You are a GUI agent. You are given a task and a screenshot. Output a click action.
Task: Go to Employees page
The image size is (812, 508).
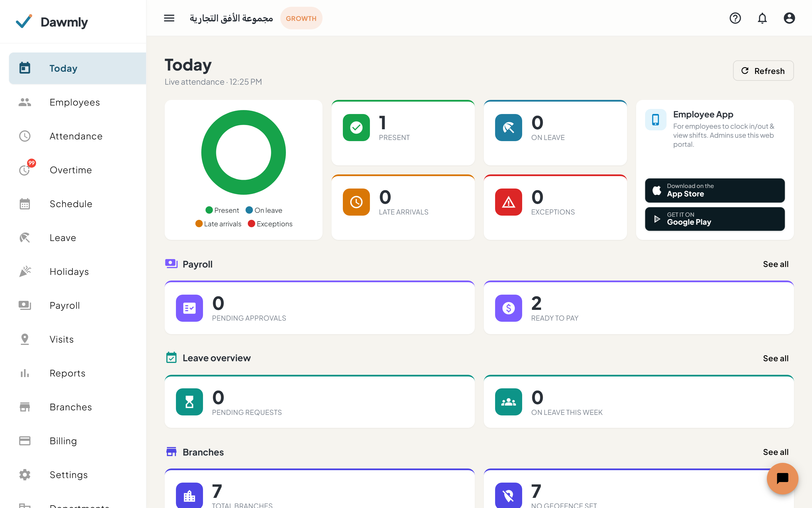tap(78, 102)
